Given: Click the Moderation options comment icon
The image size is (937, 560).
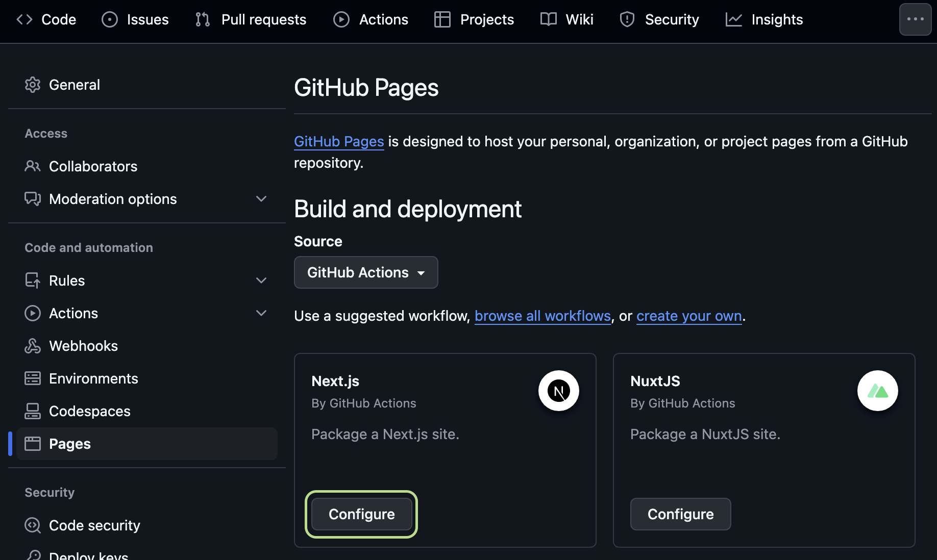Looking at the screenshot, I should [x=33, y=199].
